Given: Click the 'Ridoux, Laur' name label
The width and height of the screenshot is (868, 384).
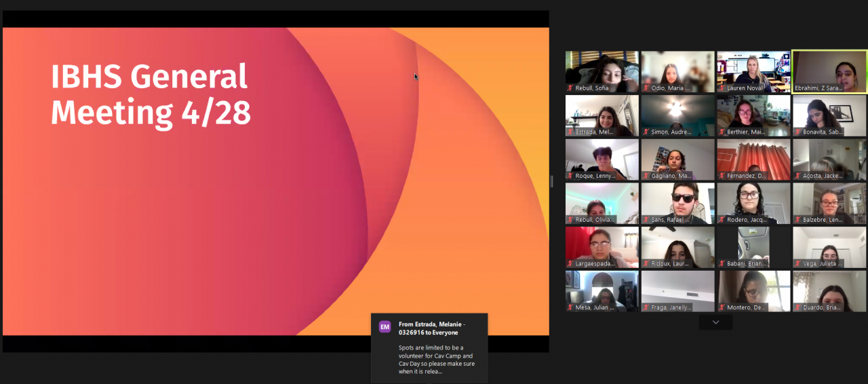Looking at the screenshot, I should pyautogui.click(x=671, y=264).
